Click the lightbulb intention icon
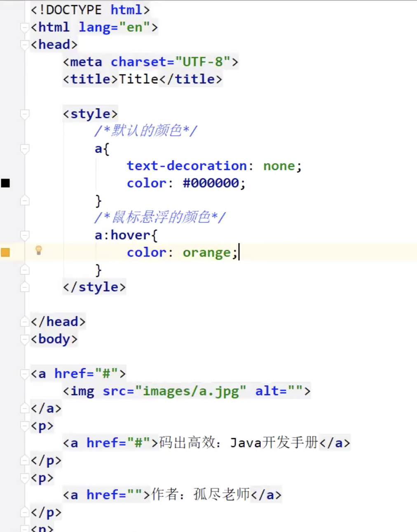Image resolution: width=417 pixels, height=532 pixels. point(39,250)
